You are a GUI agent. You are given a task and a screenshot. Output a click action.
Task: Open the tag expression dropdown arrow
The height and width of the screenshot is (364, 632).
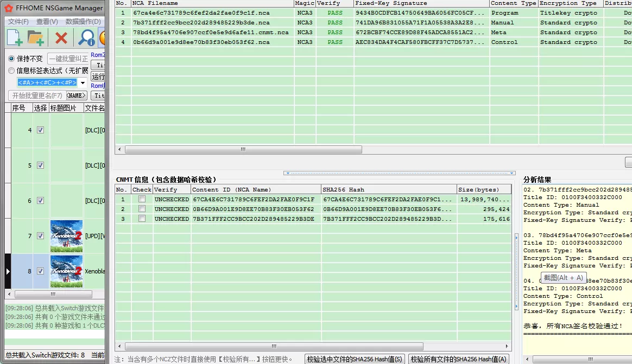pyautogui.click(x=83, y=83)
